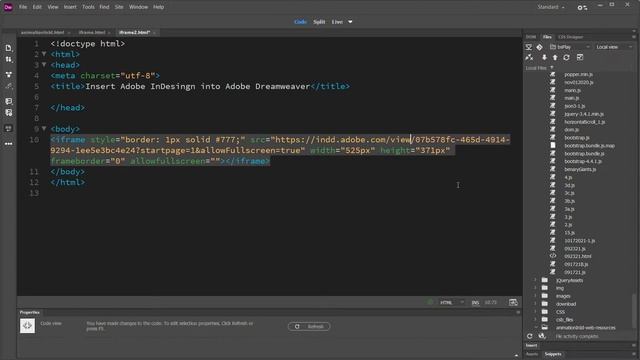Click the Code view icon in Properties panel
This screenshot has height=360, width=640.
[x=27, y=325]
